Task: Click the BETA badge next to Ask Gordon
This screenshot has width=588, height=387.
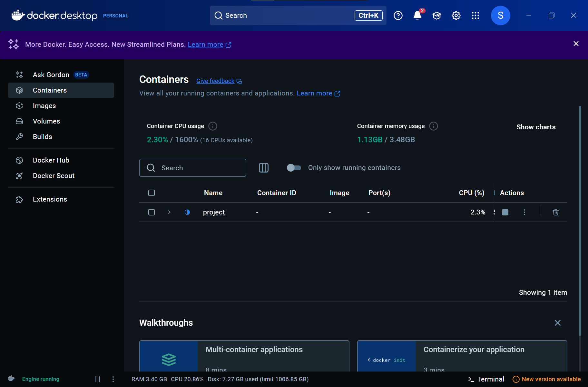Action: click(81, 75)
